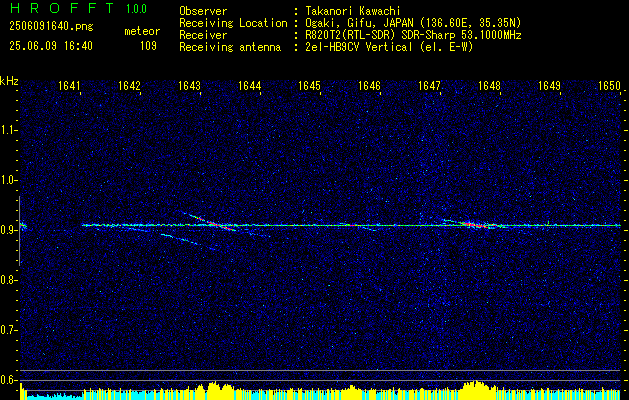Click the 1.0 kHz axis label
The height and width of the screenshot is (400, 629).
pyautogui.click(x=8, y=180)
